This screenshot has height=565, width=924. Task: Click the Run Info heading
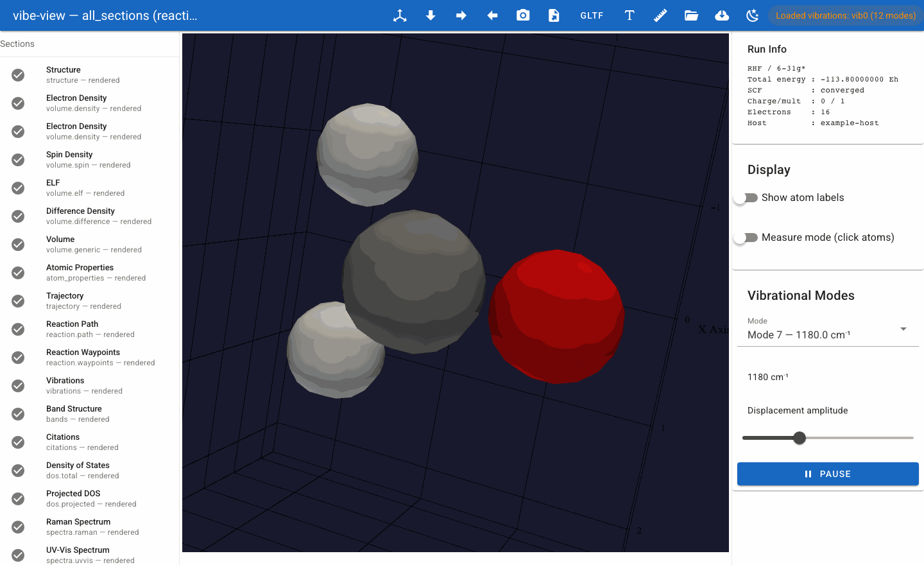pos(767,49)
